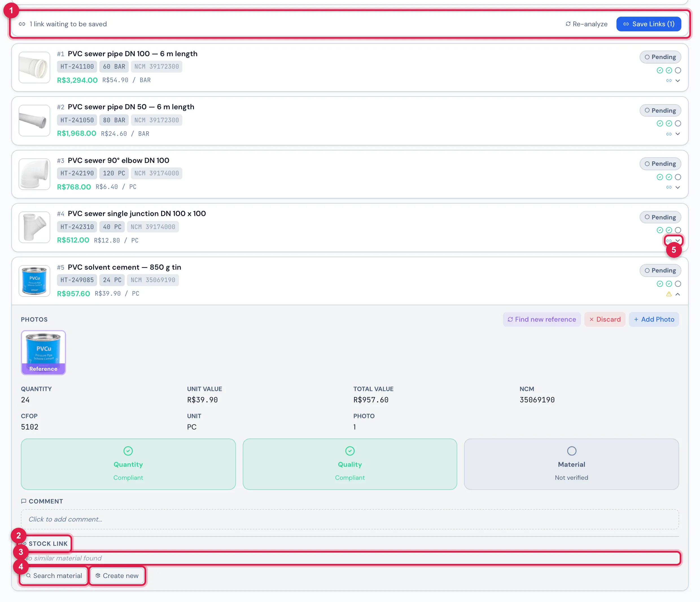The image size is (700, 602).
Task: Discard the reference photo
Action: tap(605, 319)
